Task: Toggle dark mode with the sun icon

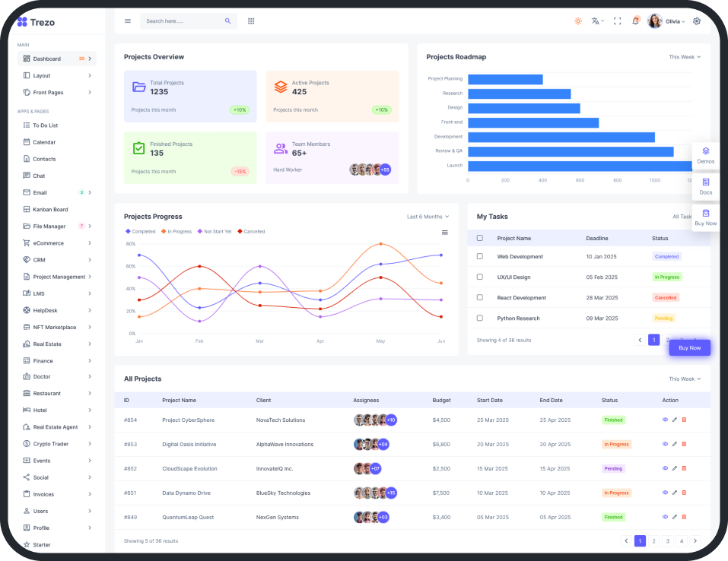Action: pos(578,21)
